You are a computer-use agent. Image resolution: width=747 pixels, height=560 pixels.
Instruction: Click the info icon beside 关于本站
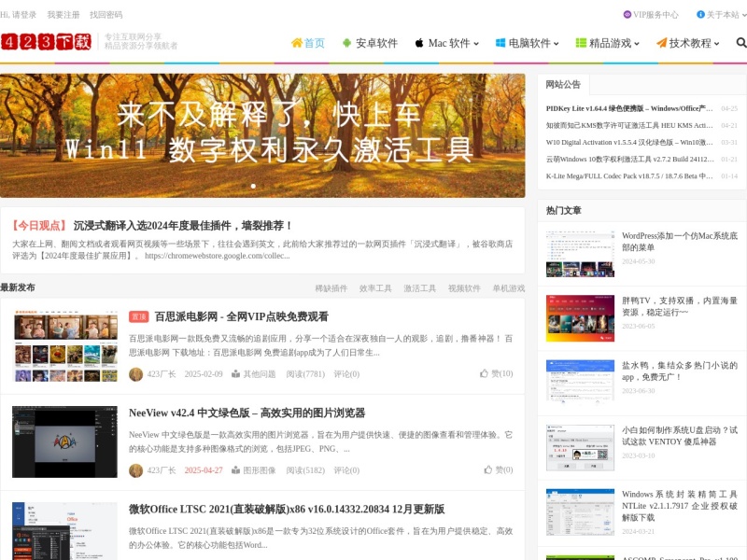coord(700,15)
